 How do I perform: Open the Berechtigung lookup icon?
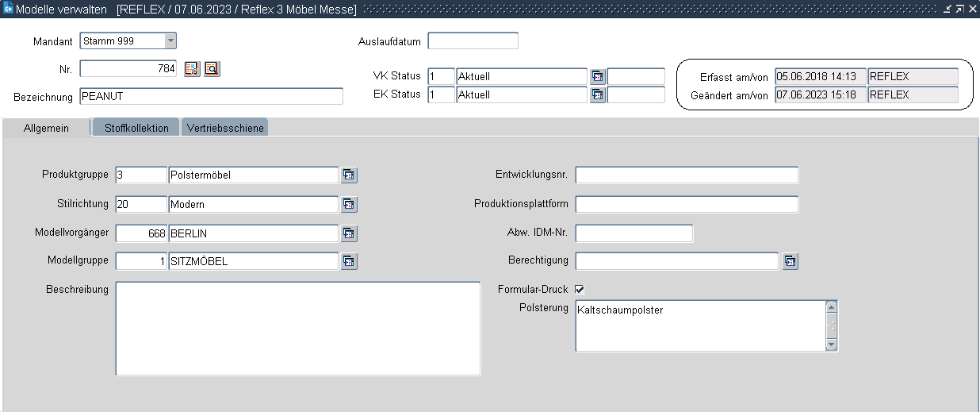point(790,261)
